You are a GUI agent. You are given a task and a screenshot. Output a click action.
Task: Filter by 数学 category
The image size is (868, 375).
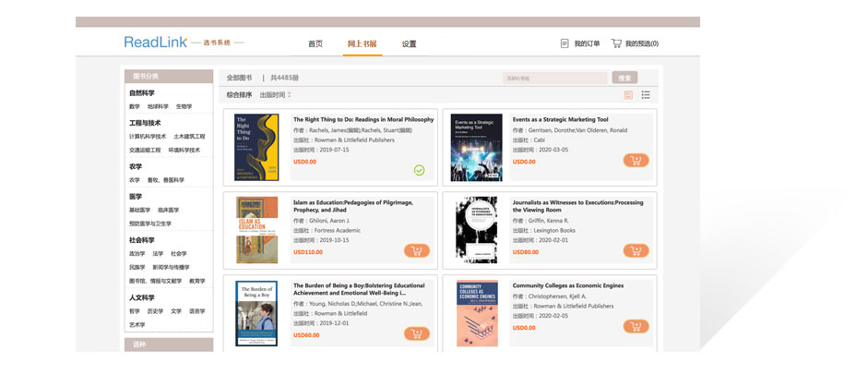pos(135,106)
